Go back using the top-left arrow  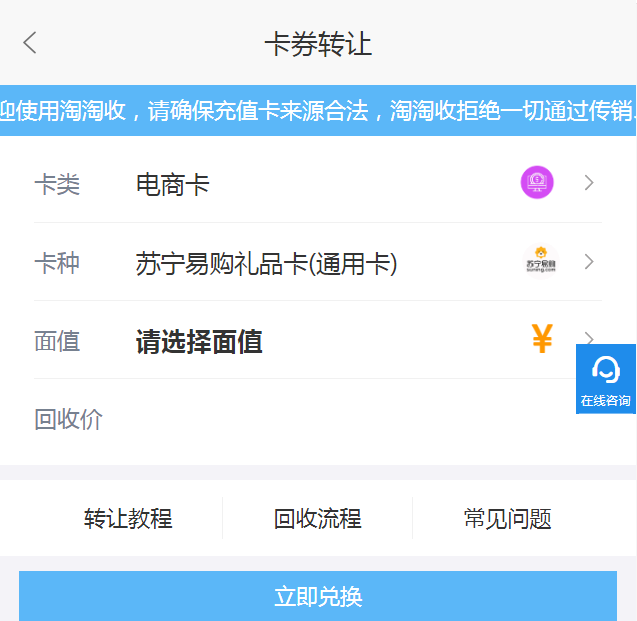click(30, 43)
